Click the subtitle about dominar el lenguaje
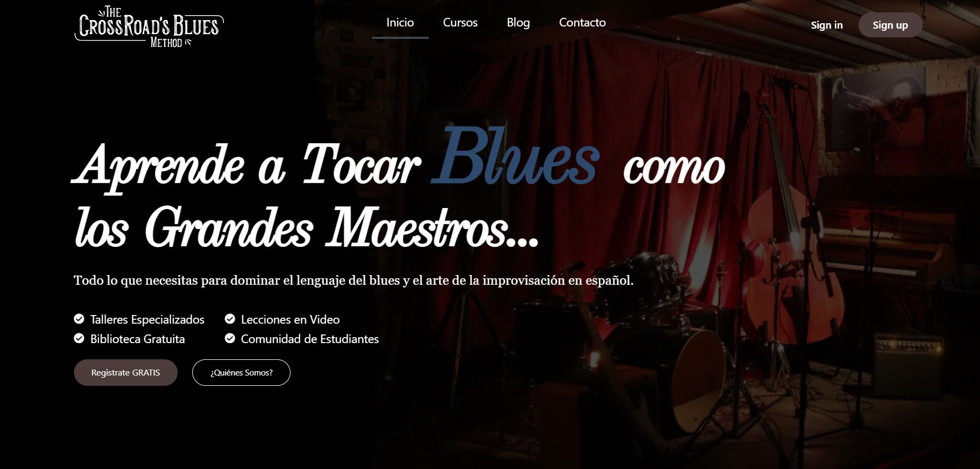This screenshot has width=980, height=469. click(354, 280)
